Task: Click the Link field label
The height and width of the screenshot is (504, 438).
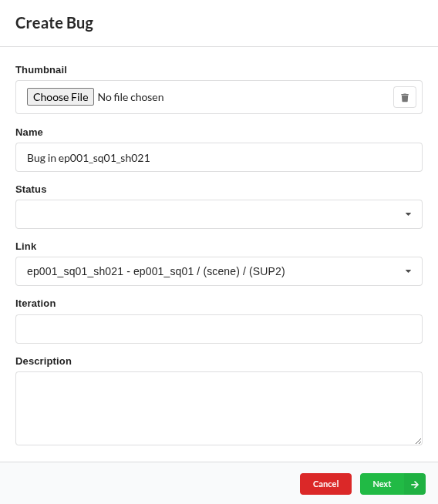Action: (x=25, y=246)
